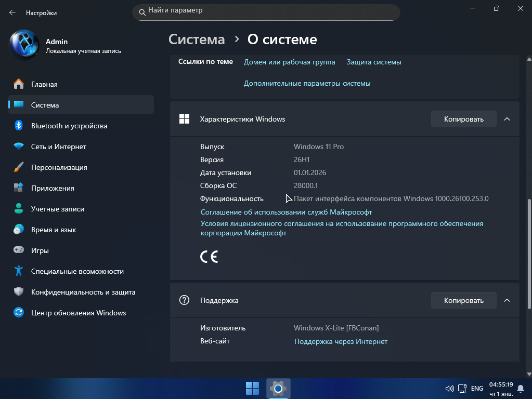Click the accessibility figure icon
532x399 pixels.
click(x=19, y=271)
